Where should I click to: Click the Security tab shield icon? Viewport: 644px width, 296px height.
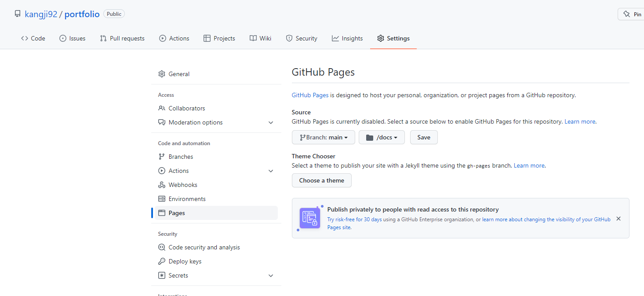(x=289, y=38)
